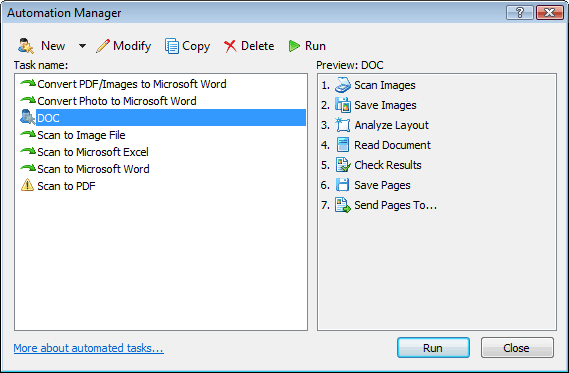The width and height of the screenshot is (569, 373).
Task: Click step 2 Save Images text
Action: [x=385, y=105]
